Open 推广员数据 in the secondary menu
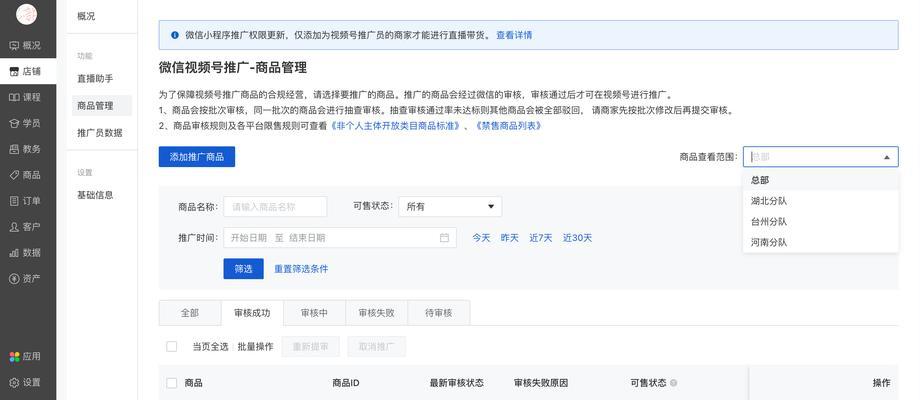 tap(100, 133)
